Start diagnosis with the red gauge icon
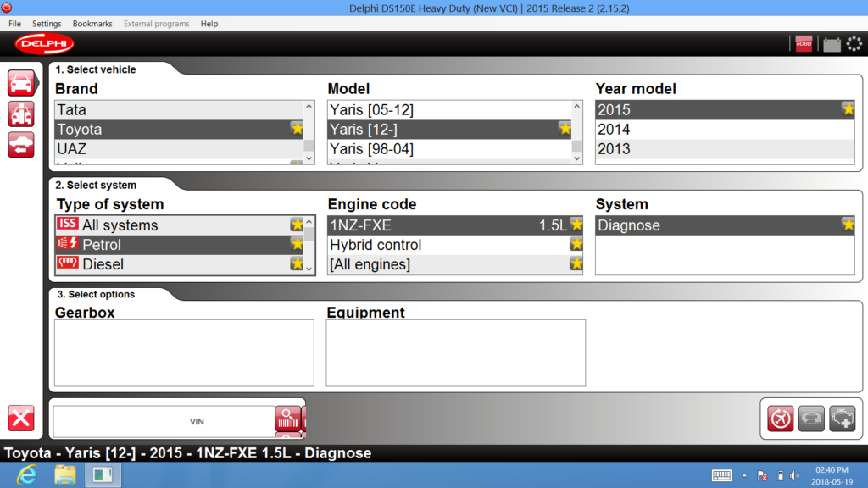This screenshot has width=868, height=488. click(781, 419)
